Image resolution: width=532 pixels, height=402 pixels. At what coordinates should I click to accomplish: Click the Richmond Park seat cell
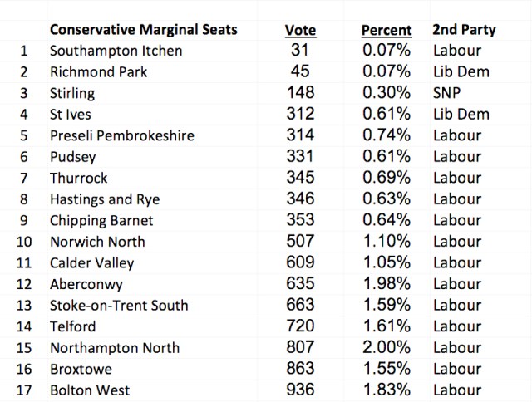tap(98, 72)
